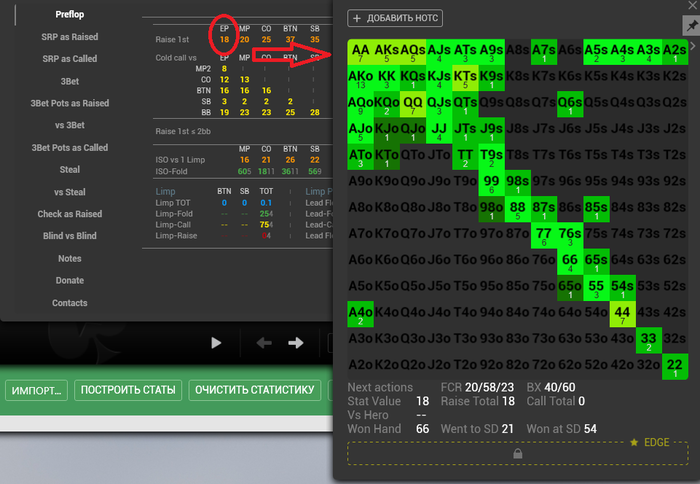Click Raise 1st CO value 25

coord(266,39)
